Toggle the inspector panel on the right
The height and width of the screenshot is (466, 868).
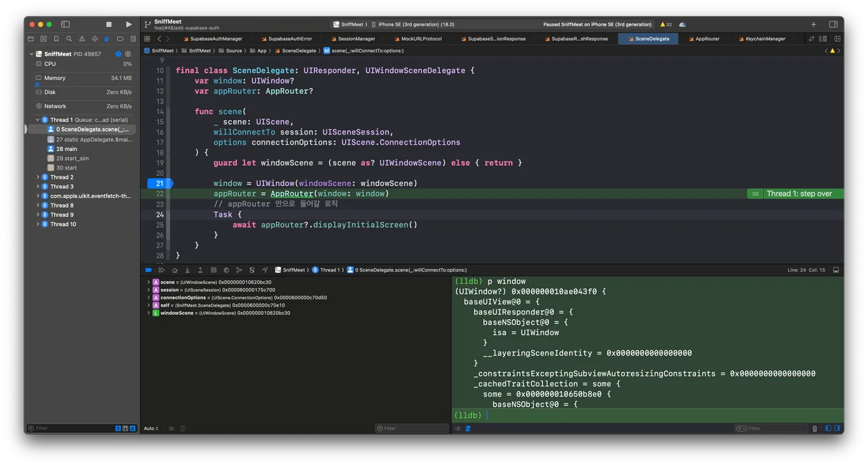[833, 24]
